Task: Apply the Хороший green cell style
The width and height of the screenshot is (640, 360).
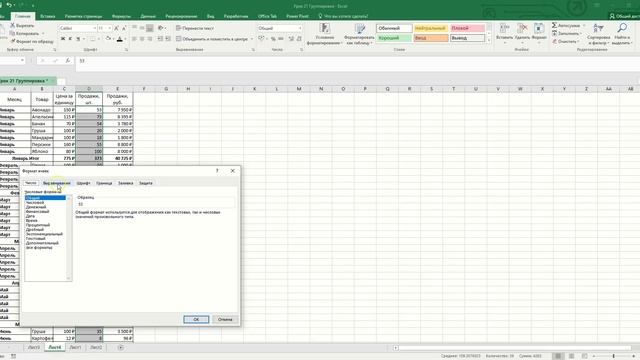Action: coord(394,38)
